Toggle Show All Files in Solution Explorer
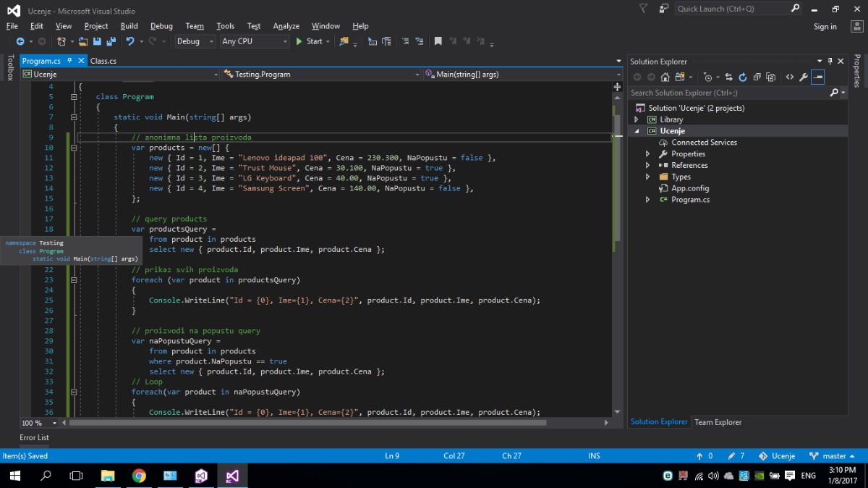The image size is (868, 488). [x=771, y=77]
